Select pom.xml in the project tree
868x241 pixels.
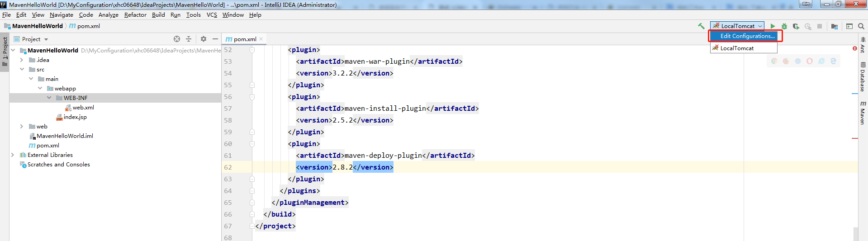[48, 145]
